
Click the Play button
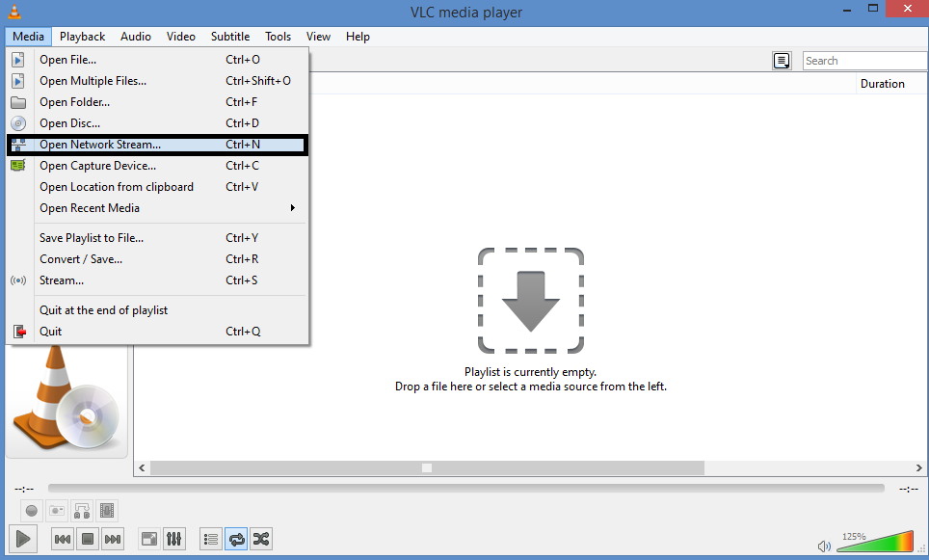point(23,539)
